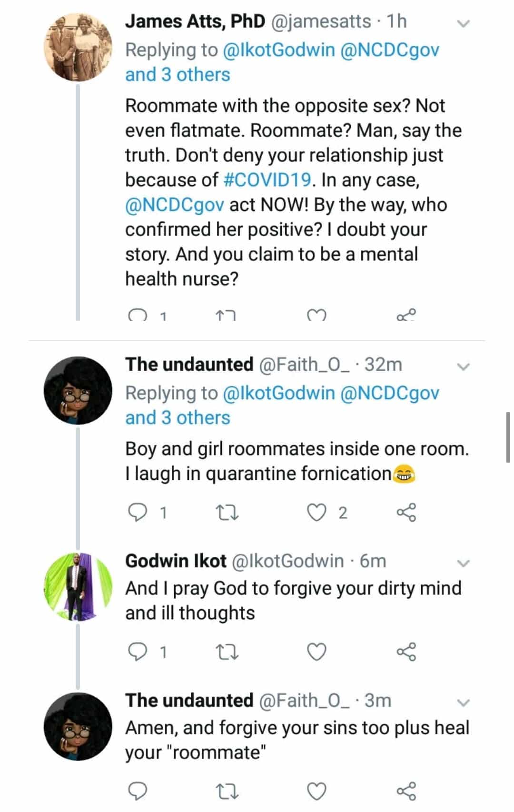This screenshot has width=514, height=812.
Task: Open options chevron on The undaunted's 32m tweet
Action: (x=463, y=366)
